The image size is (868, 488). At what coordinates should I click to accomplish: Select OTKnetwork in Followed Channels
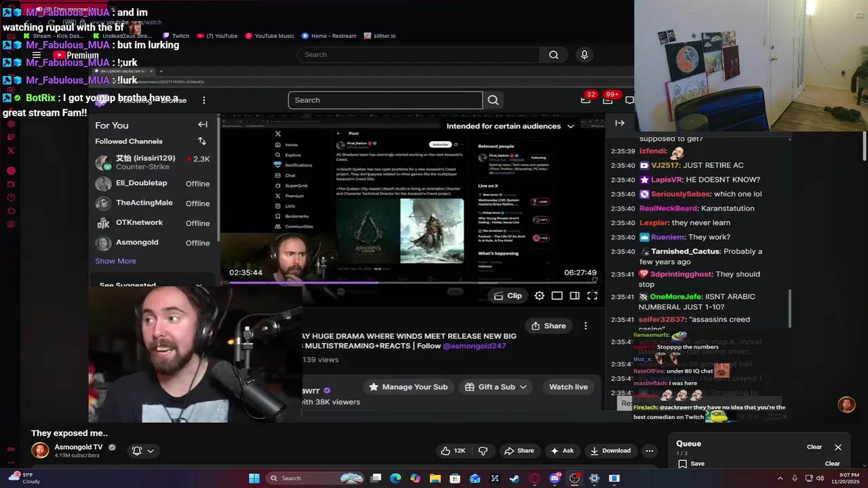(153, 222)
